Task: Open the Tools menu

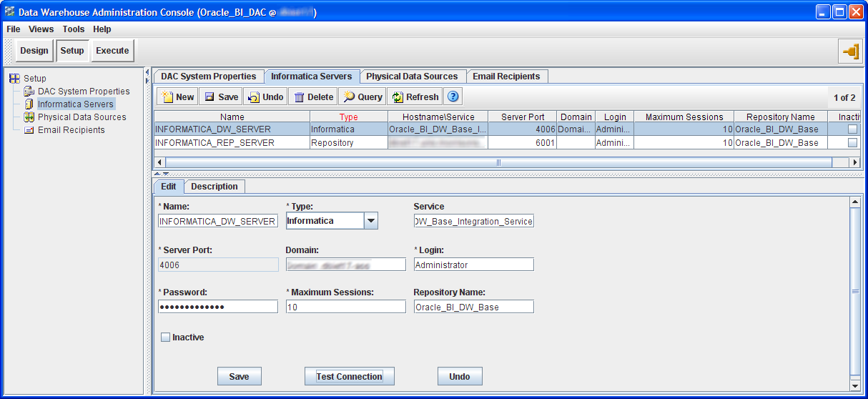Action: 73,29
